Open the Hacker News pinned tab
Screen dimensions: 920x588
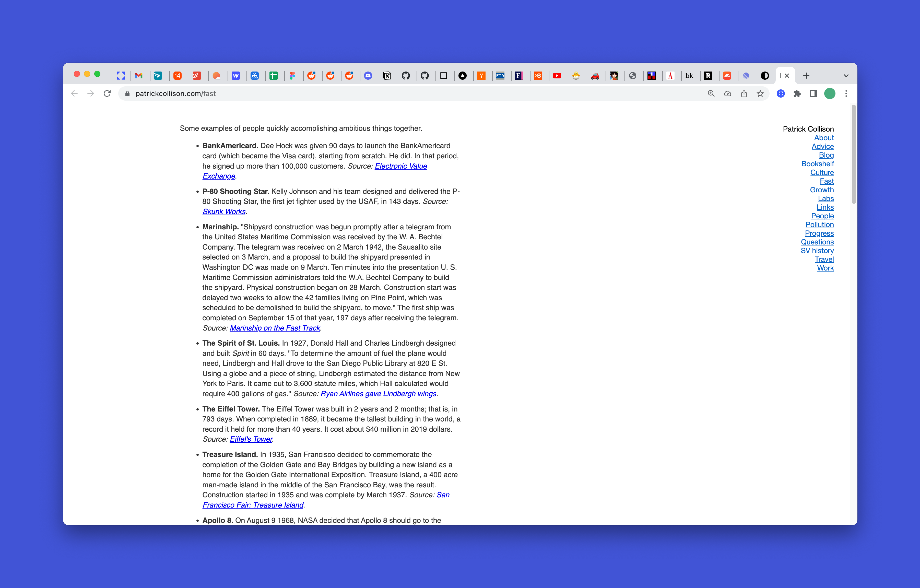click(482, 75)
